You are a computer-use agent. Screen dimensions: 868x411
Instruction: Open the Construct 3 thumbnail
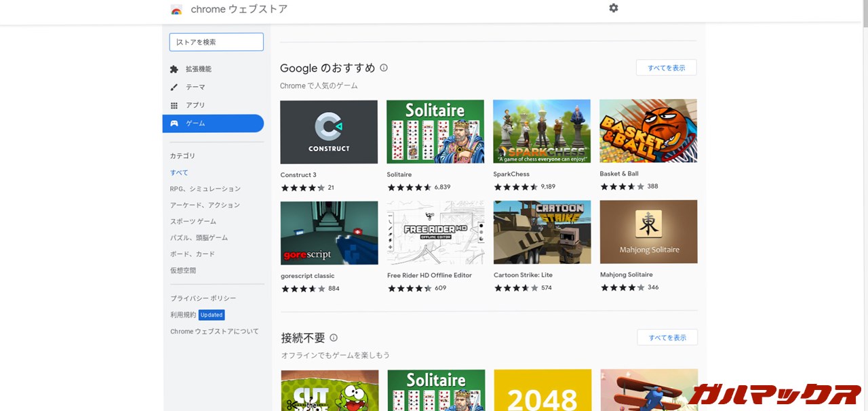click(x=329, y=132)
